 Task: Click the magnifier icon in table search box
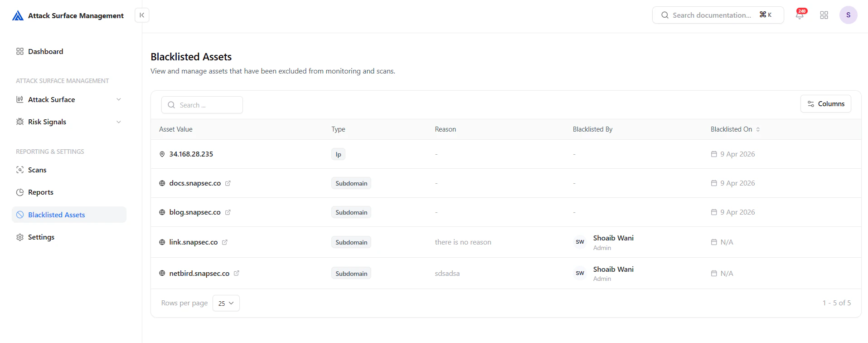[171, 105]
